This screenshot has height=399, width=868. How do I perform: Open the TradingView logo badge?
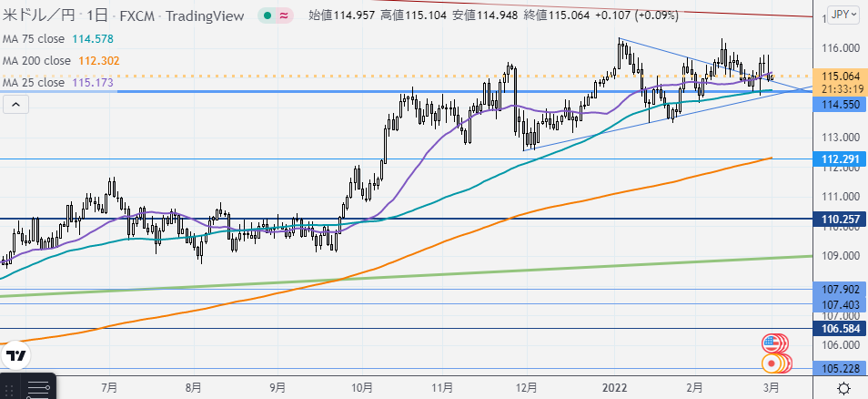[16, 356]
